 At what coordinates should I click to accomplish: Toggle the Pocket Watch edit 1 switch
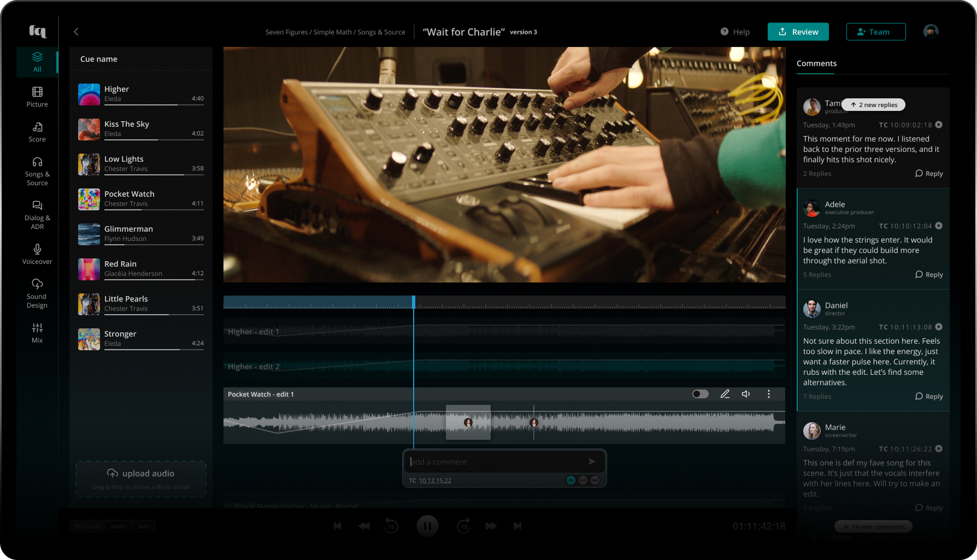click(x=700, y=394)
